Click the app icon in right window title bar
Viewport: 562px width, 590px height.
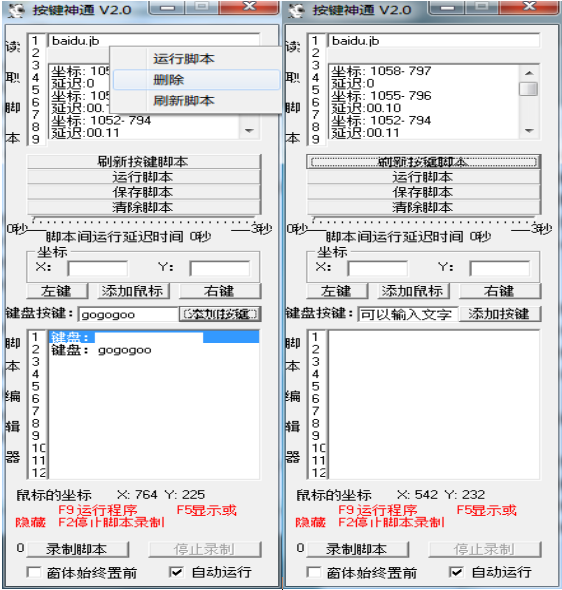[x=296, y=10]
